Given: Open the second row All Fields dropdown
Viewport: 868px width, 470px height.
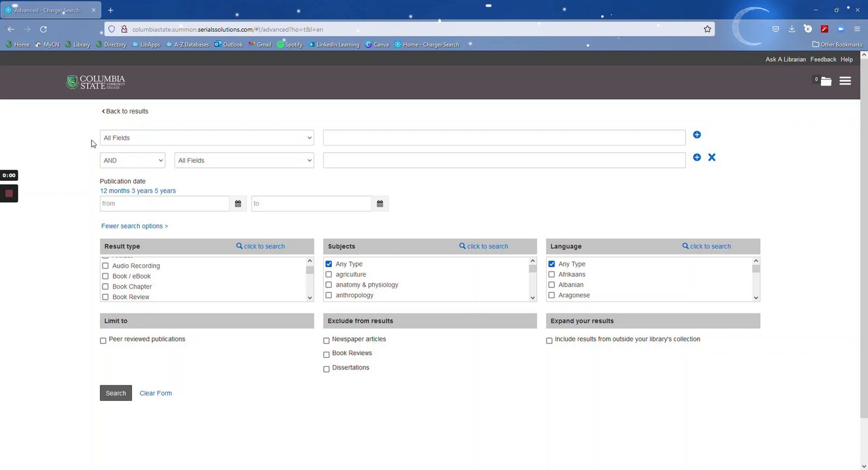Looking at the screenshot, I should (244, 161).
